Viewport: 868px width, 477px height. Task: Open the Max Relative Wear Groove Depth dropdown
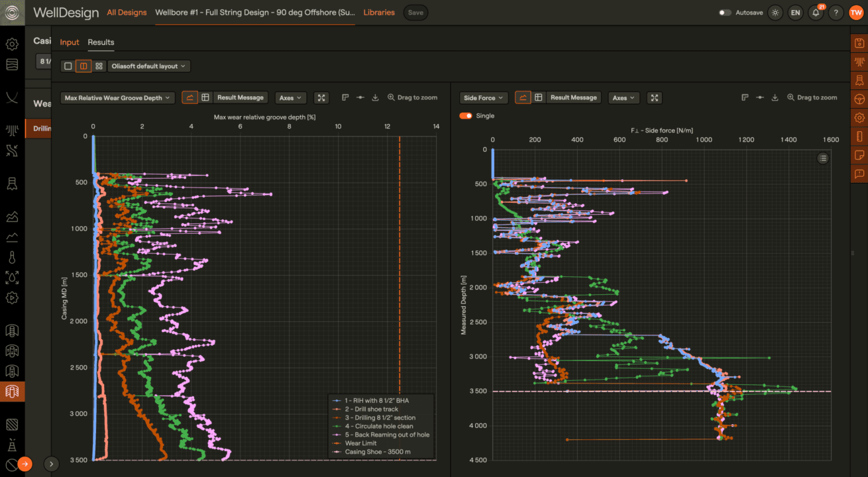[117, 98]
